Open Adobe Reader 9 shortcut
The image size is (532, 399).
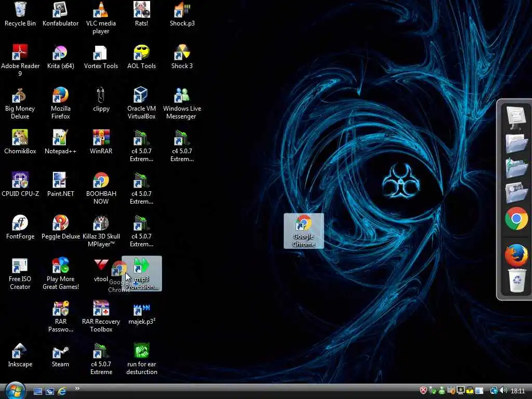click(20, 60)
